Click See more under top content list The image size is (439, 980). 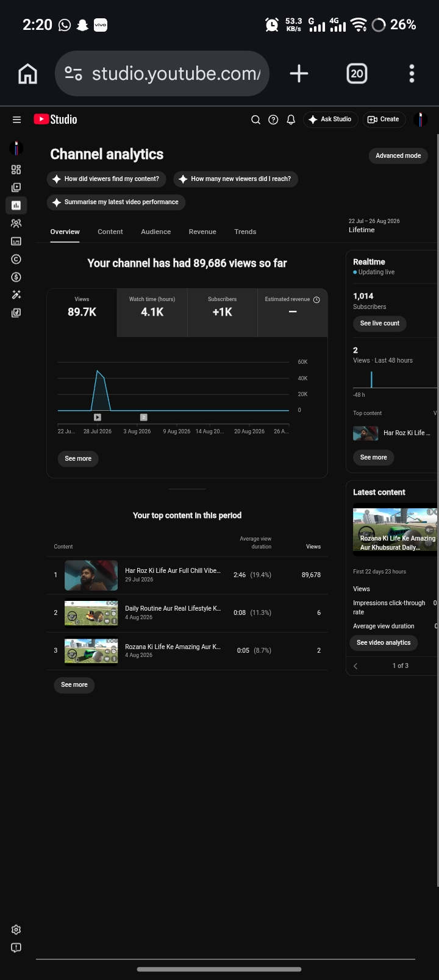pyautogui.click(x=74, y=685)
